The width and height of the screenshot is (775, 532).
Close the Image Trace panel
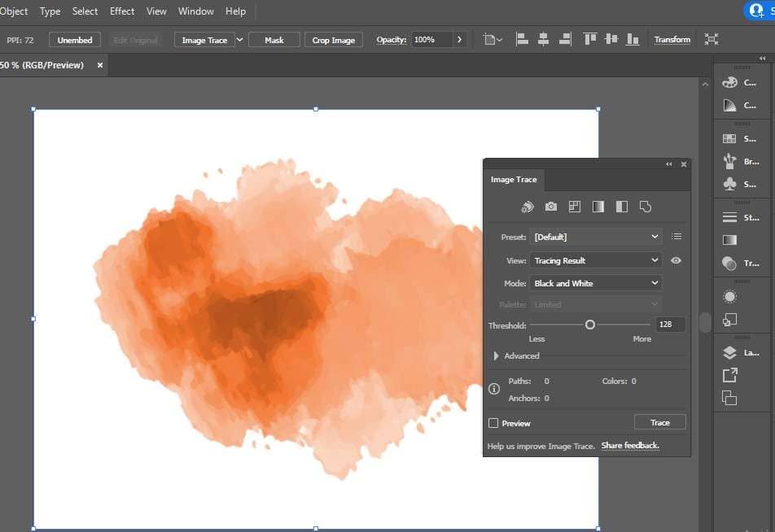[684, 164]
